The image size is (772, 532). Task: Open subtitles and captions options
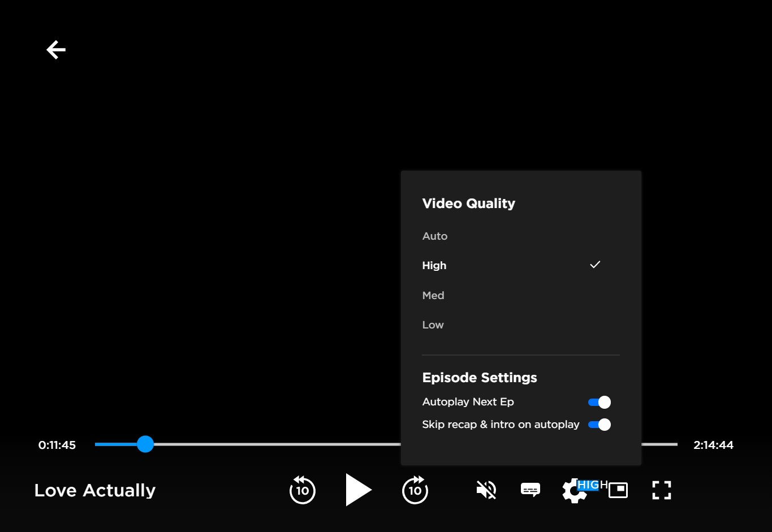tap(531, 490)
